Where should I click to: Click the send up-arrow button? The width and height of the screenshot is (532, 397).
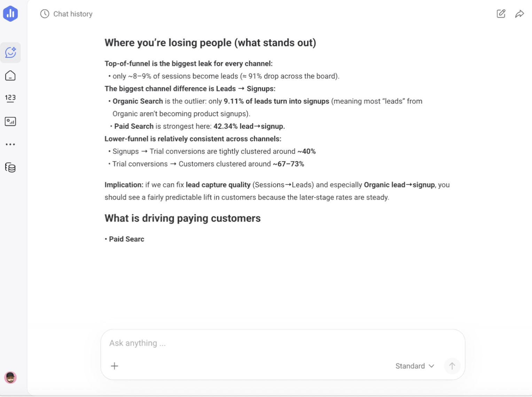(x=452, y=366)
